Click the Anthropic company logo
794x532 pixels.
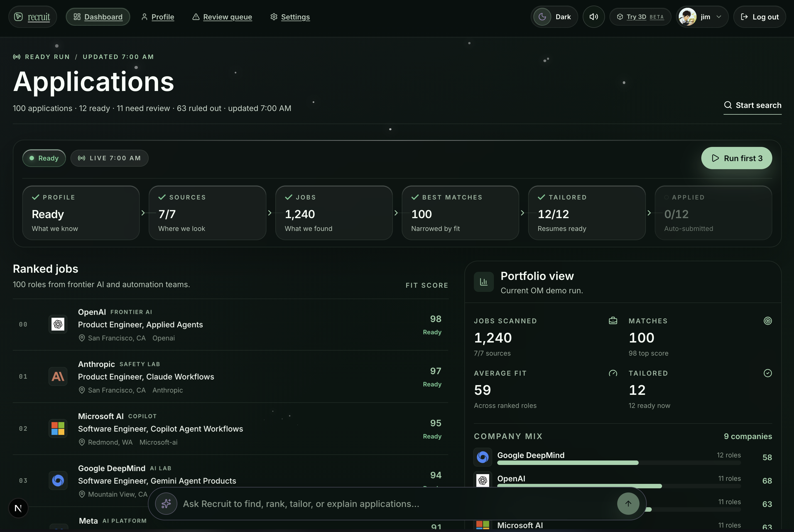click(58, 376)
